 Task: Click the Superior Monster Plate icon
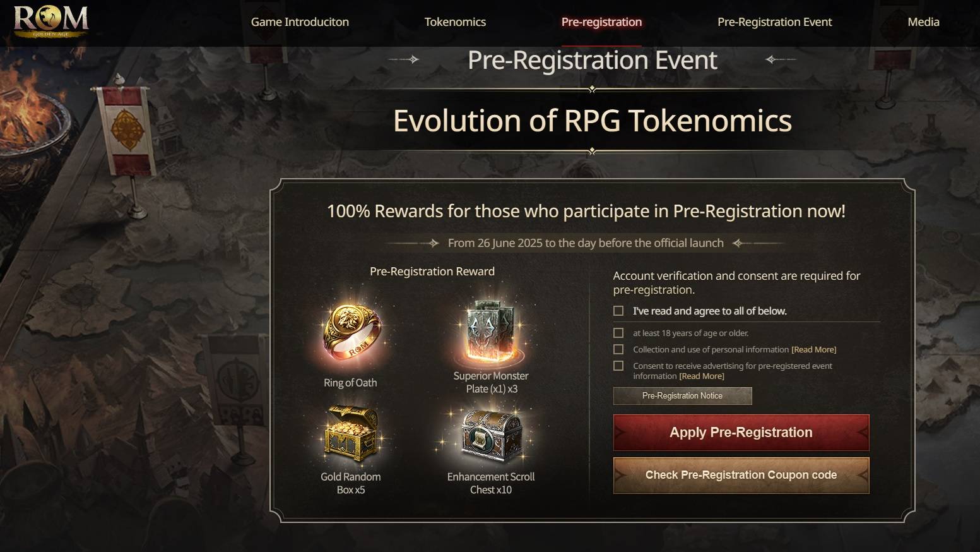click(491, 333)
